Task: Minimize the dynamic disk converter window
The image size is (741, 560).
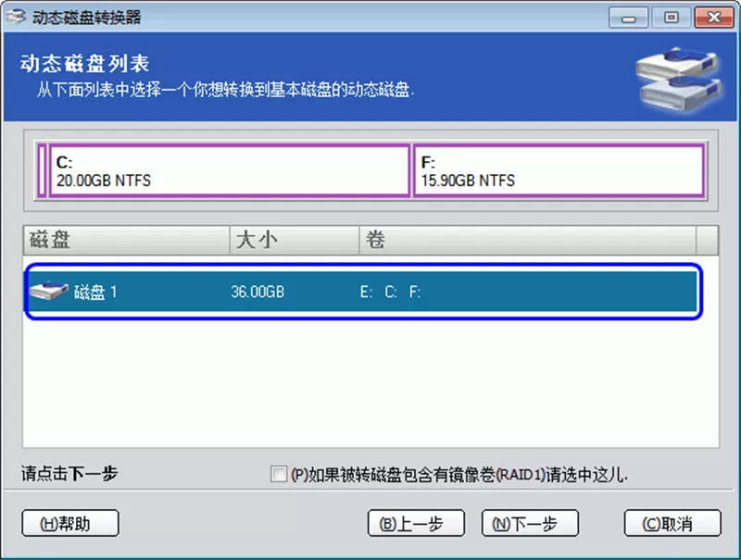Action: 628,18
